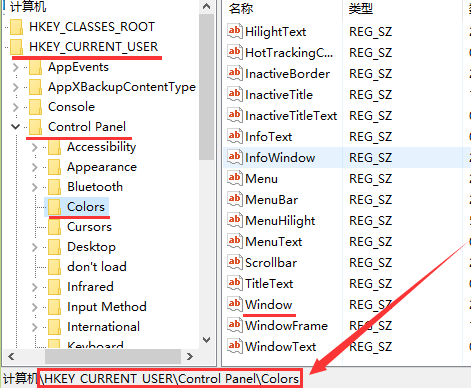The width and height of the screenshot is (471, 388).
Task: Click the InfoWindow registry value icon
Action: (234, 157)
